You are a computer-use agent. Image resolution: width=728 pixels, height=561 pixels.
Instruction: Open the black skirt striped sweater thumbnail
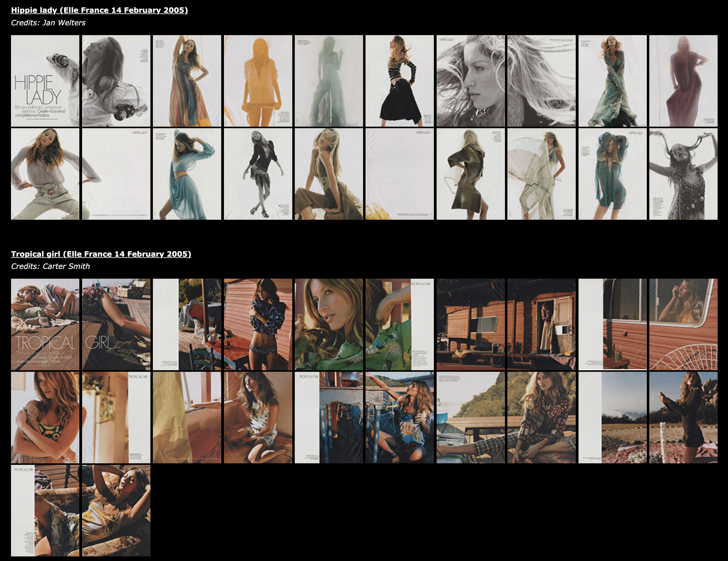tap(399, 81)
